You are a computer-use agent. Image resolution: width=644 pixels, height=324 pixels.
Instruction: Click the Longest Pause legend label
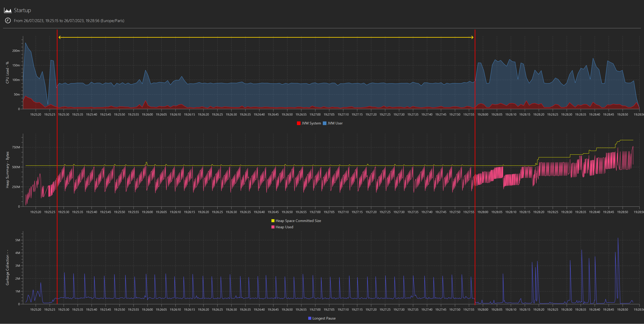point(324,318)
